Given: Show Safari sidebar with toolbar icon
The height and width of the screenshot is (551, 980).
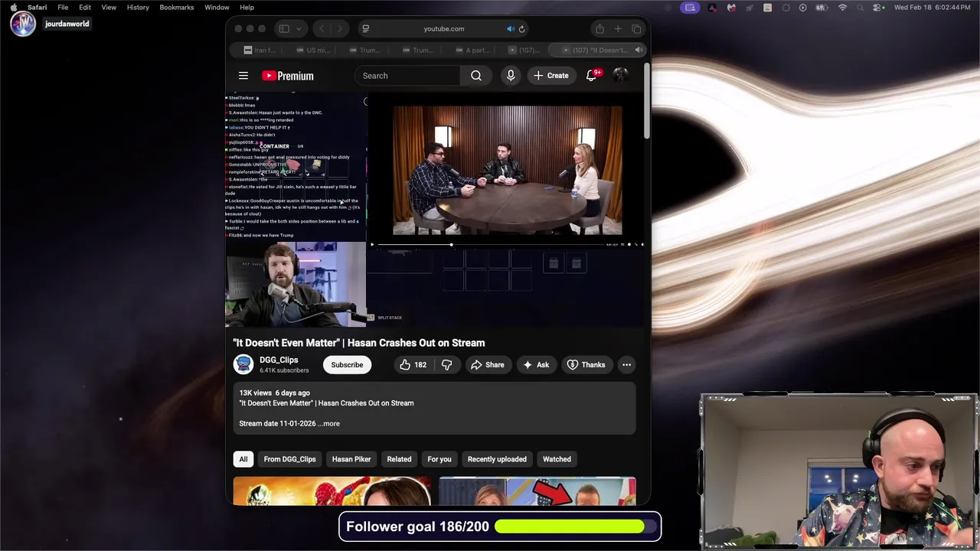Looking at the screenshot, I should tap(284, 29).
